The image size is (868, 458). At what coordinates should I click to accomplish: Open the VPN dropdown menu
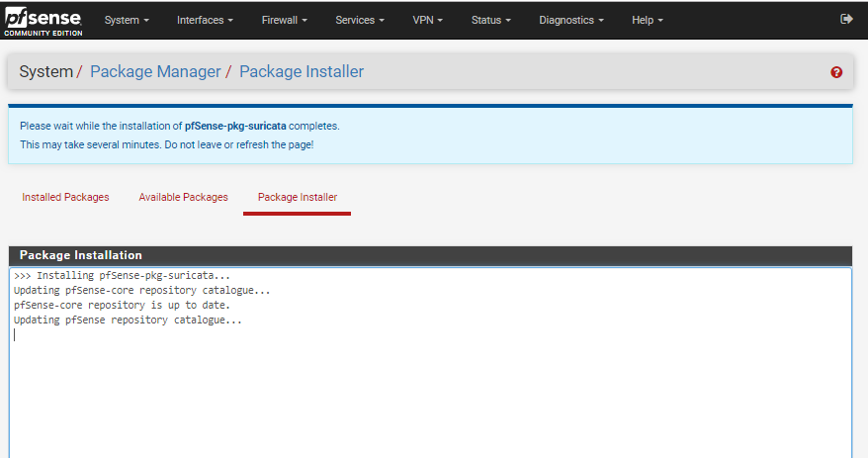click(427, 20)
